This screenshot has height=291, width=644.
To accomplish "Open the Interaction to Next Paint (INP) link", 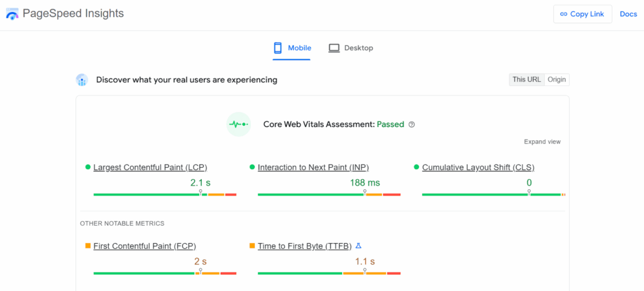I will point(313,167).
